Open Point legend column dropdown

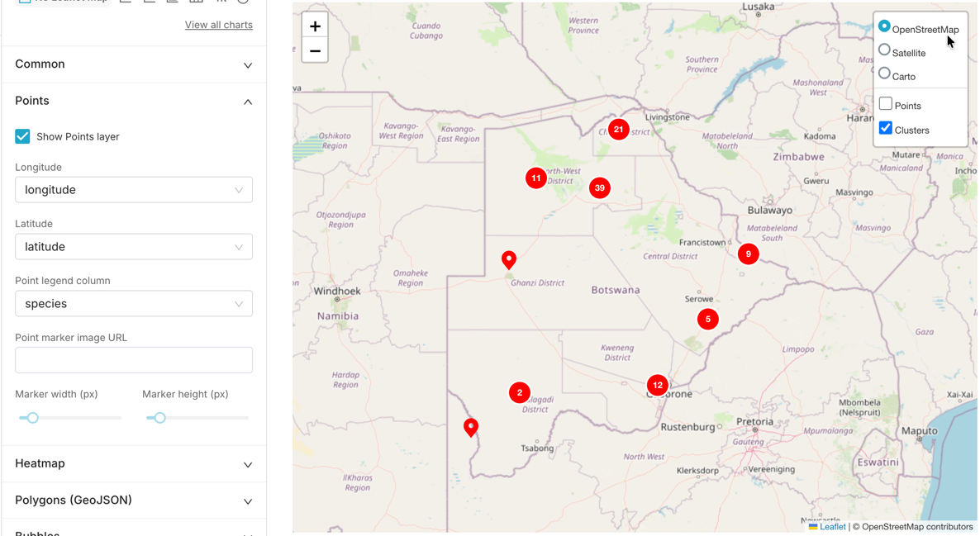(134, 304)
